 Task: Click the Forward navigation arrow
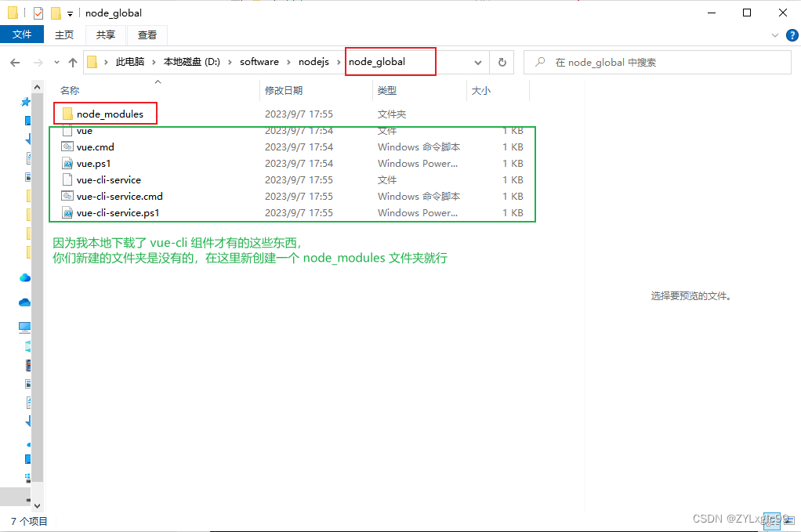click(x=38, y=62)
